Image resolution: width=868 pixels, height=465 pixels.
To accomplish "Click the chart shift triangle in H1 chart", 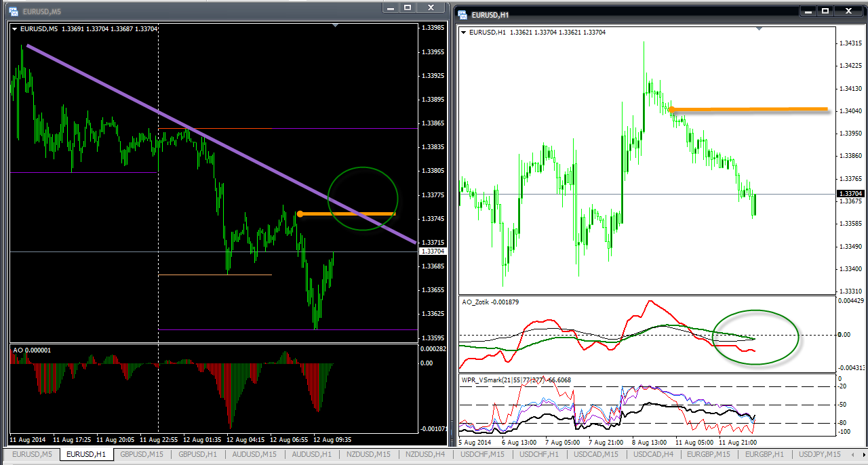I will click(759, 28).
